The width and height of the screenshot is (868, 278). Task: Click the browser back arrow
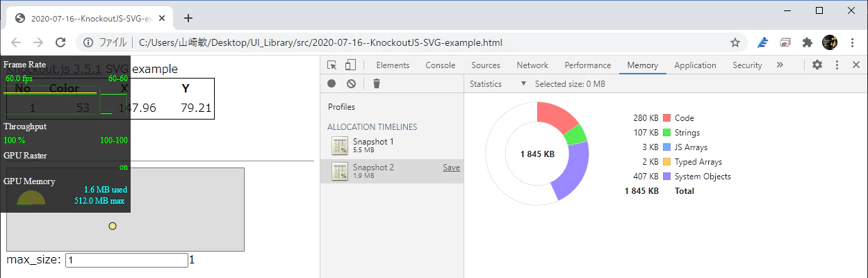tap(16, 42)
